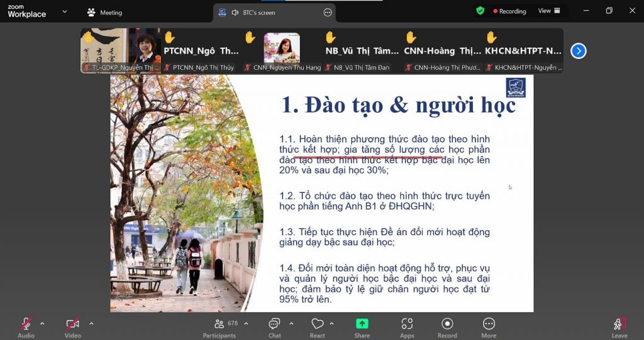The image size is (644, 340).
Task: Open the View layout menu
Action: [548, 11]
